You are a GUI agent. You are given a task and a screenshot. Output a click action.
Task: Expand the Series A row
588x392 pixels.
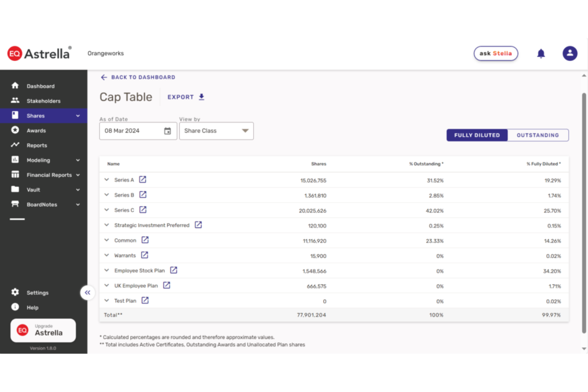(106, 180)
